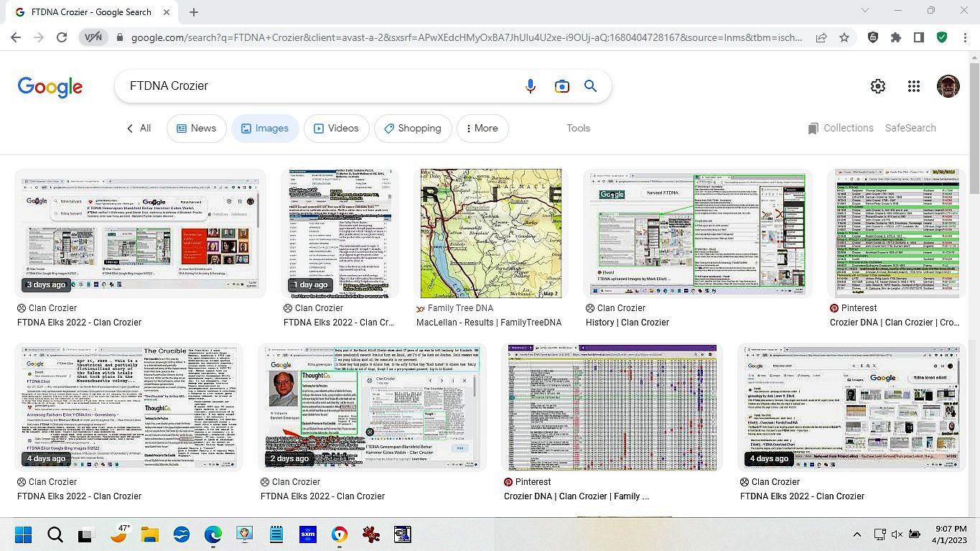The width and height of the screenshot is (980, 551).
Task: Open volume control in system tray
Action: pyautogui.click(x=897, y=534)
